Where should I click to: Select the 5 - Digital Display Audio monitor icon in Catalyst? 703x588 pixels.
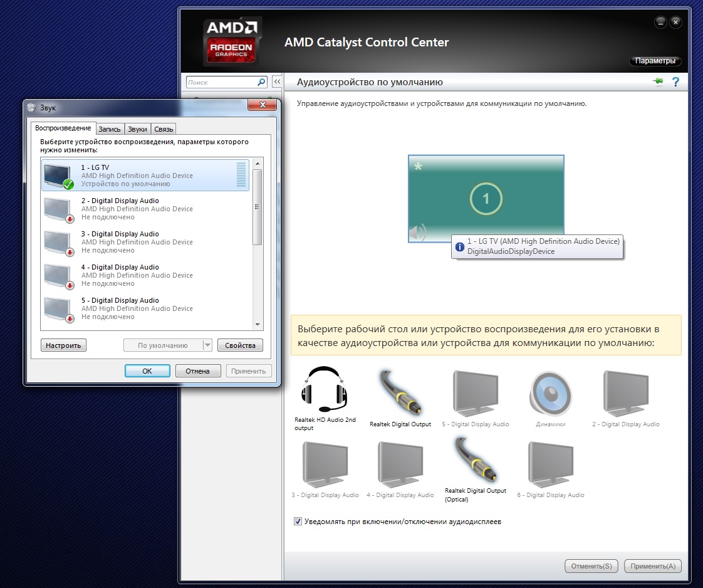click(475, 393)
